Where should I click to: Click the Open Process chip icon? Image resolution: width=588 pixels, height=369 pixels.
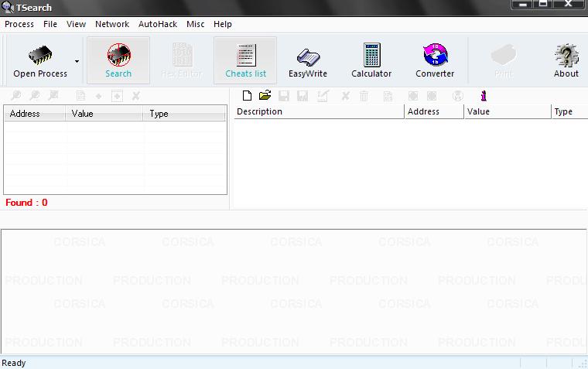[x=40, y=56]
